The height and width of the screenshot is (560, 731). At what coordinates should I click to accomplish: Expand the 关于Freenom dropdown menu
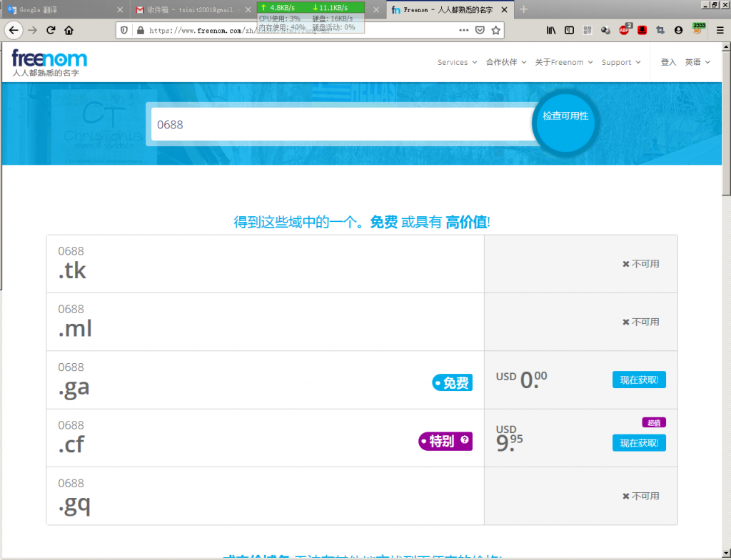[x=564, y=62]
